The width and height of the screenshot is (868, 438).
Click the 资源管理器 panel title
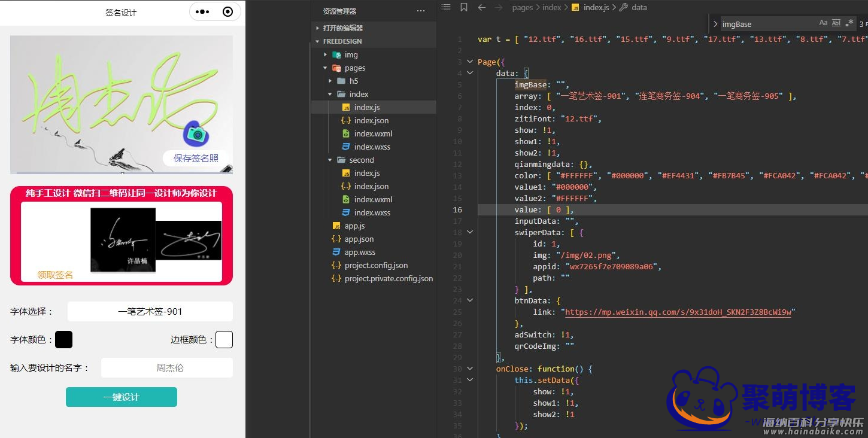pos(339,11)
